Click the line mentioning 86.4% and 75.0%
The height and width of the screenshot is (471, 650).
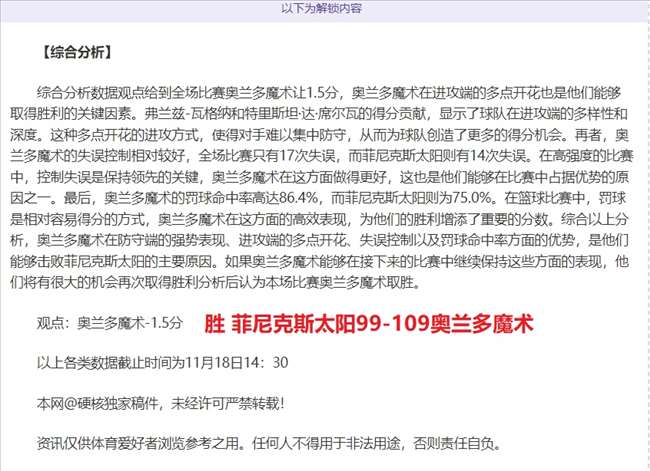pyautogui.click(x=318, y=198)
